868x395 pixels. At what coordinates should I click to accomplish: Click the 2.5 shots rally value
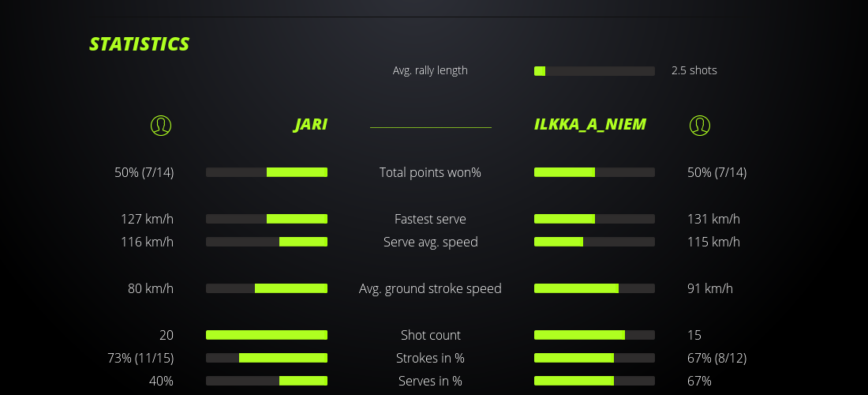[x=694, y=70]
